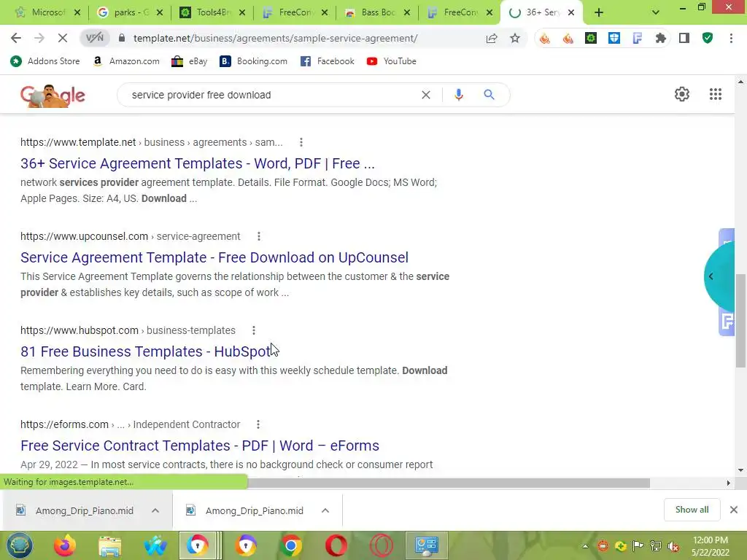
Task: Toggle the VPN badge in the address bar
Action: tap(95, 38)
